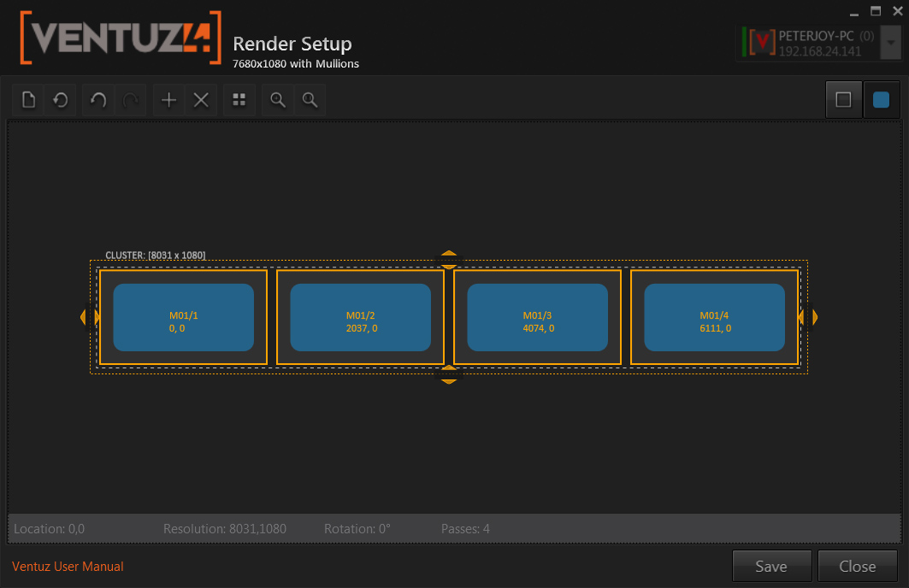Click the Revert/reload circular arrow icon

(61, 100)
